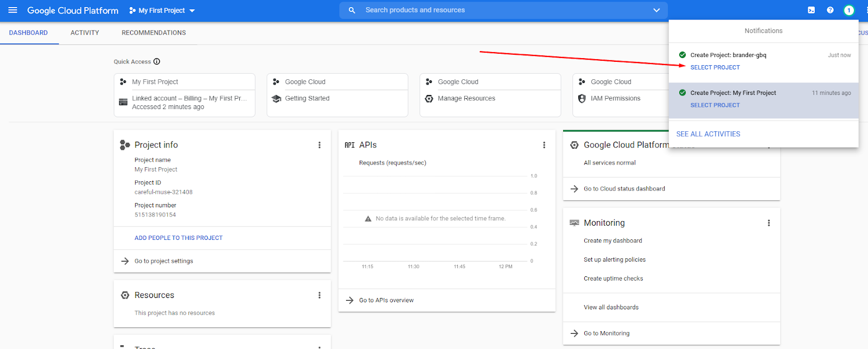This screenshot has width=868, height=349.
Task: Open Go to APIs overview link
Action: coord(386,300)
